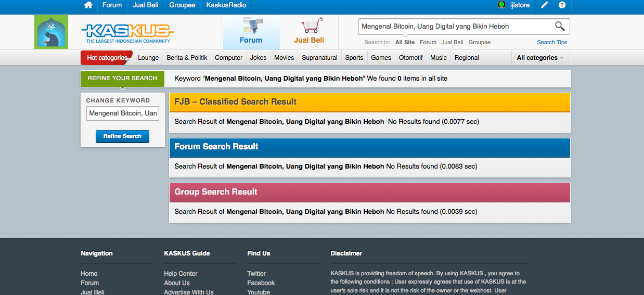Click the magnifier search icon
This screenshot has height=295, width=644.
560,26
